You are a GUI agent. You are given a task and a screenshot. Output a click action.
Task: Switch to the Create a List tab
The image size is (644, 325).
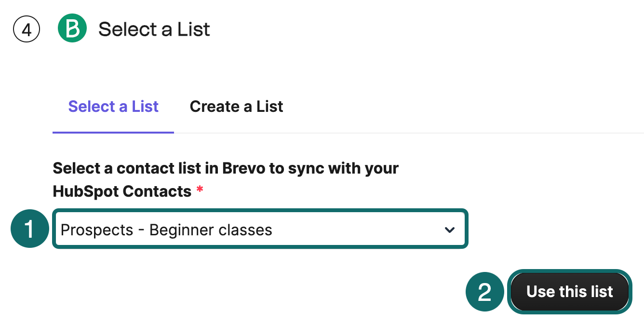(236, 107)
